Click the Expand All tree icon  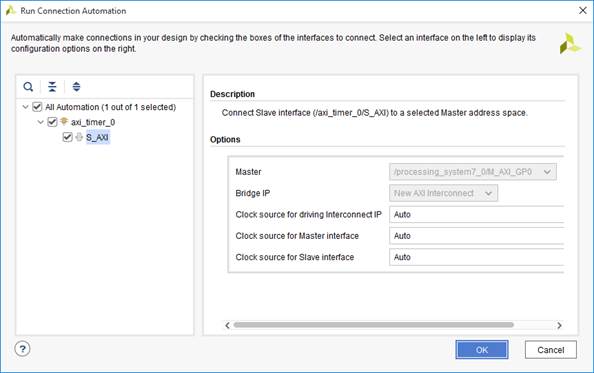coord(76,87)
